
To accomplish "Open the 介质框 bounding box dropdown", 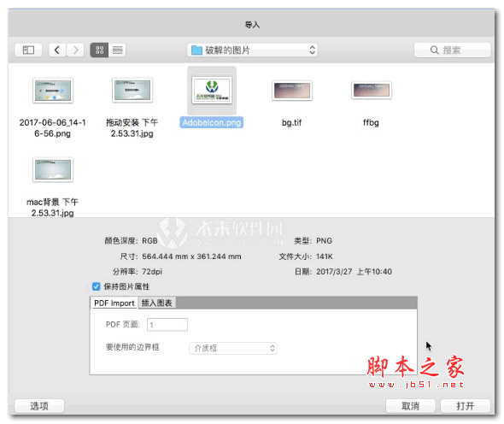I will tap(233, 348).
